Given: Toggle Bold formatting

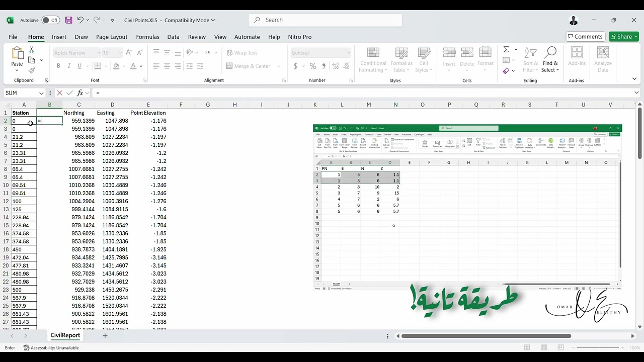Looking at the screenshot, I should tap(58, 66).
